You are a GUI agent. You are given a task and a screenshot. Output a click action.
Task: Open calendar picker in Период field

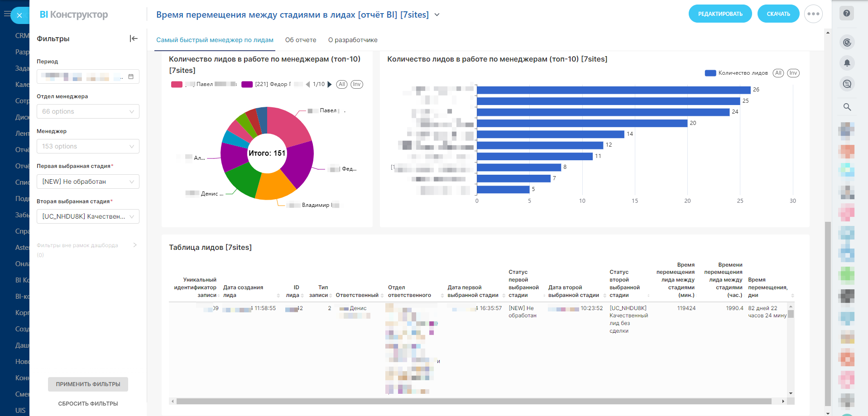131,77
